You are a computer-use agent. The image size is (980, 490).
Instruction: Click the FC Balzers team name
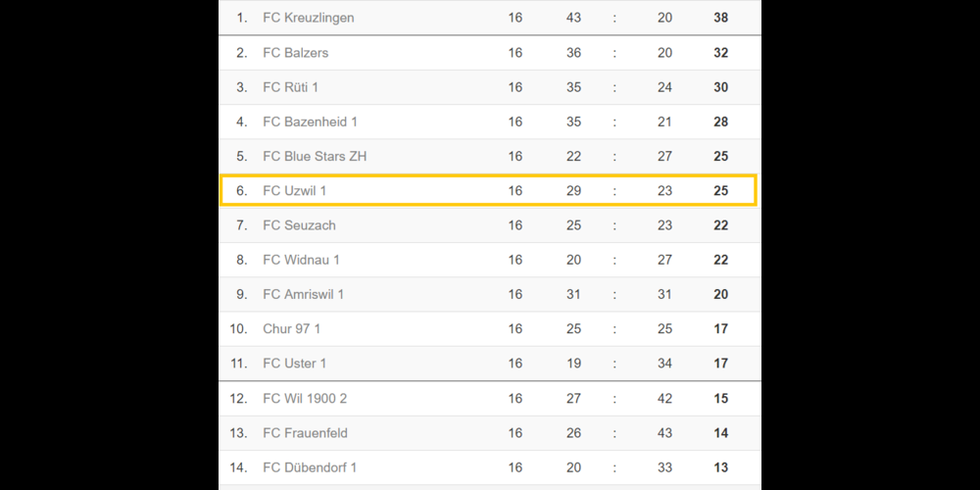click(x=295, y=53)
